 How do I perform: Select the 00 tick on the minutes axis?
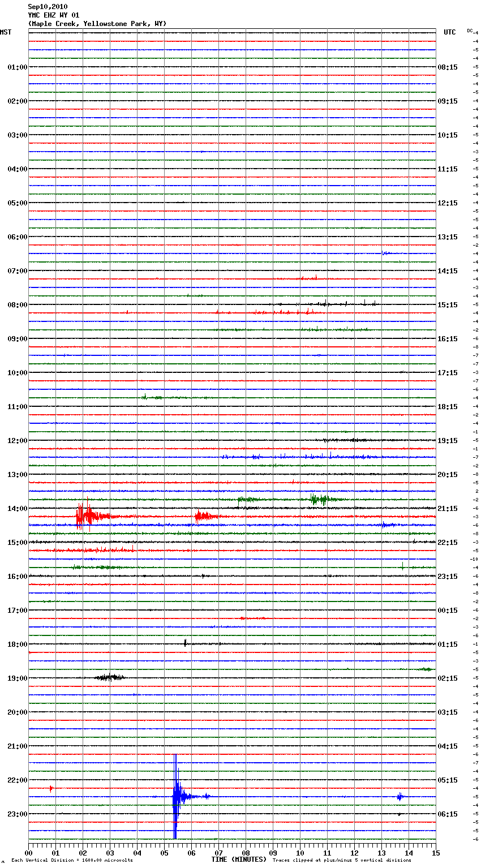[x=29, y=853]
